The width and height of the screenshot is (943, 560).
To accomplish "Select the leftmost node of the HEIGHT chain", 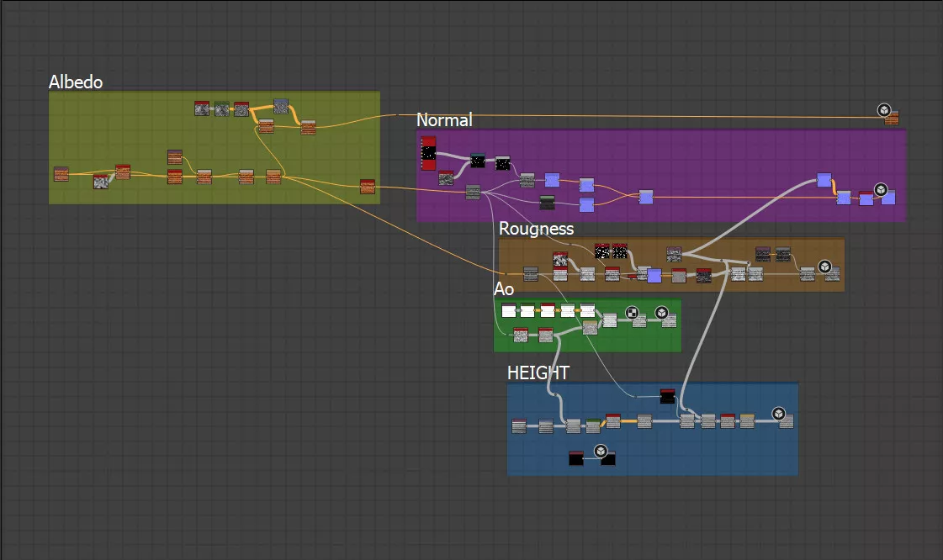I will pyautogui.click(x=519, y=426).
